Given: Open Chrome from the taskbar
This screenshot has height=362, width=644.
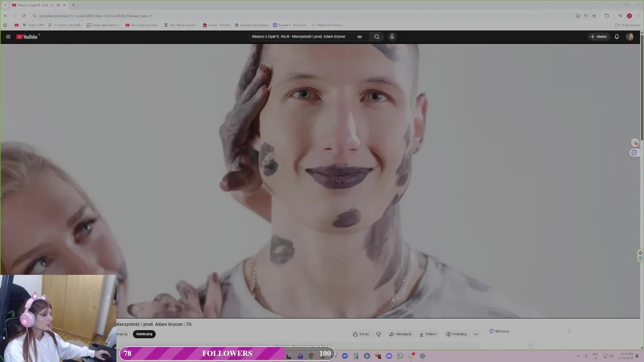Looking at the screenshot, I should (x=311, y=356).
